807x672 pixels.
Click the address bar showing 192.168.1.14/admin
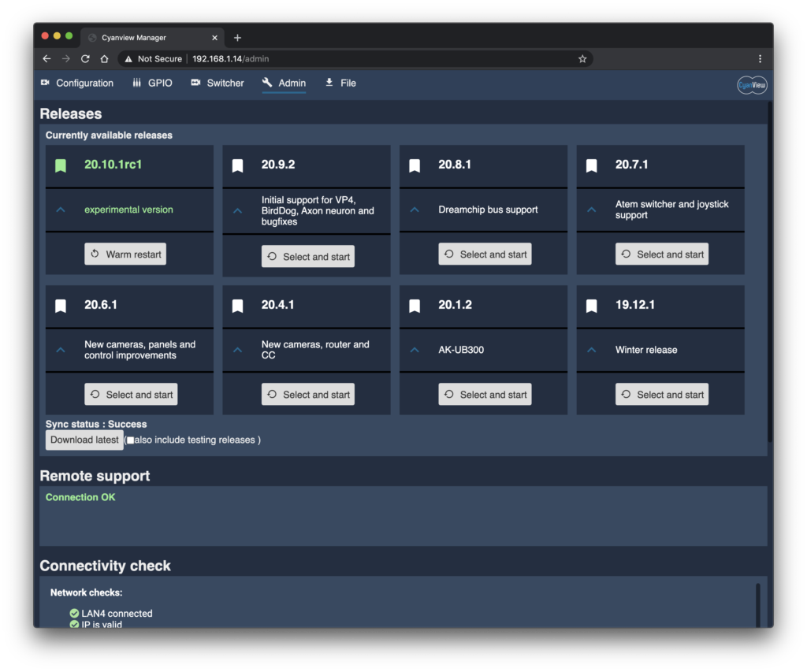[355, 58]
